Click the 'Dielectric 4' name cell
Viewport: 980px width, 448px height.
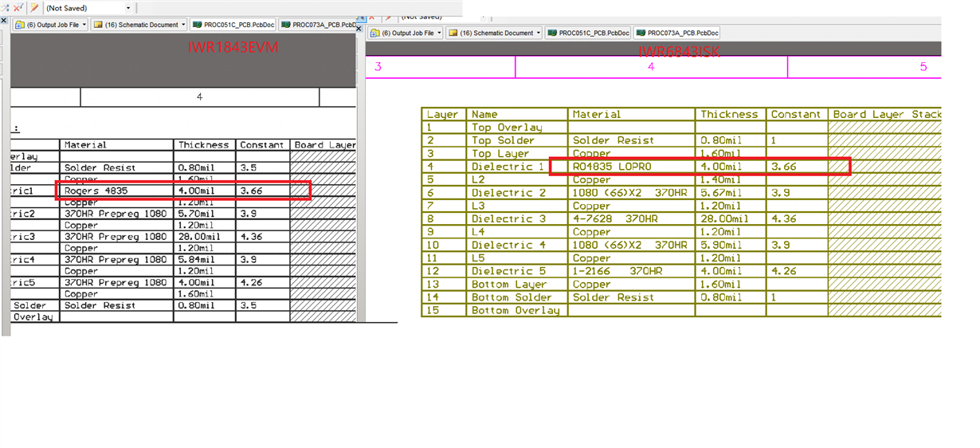point(517,245)
